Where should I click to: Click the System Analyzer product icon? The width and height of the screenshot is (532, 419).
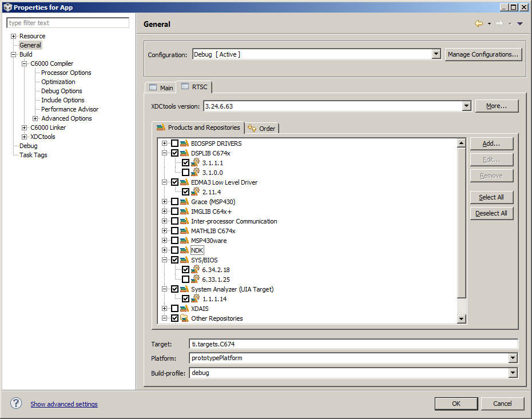(184, 289)
